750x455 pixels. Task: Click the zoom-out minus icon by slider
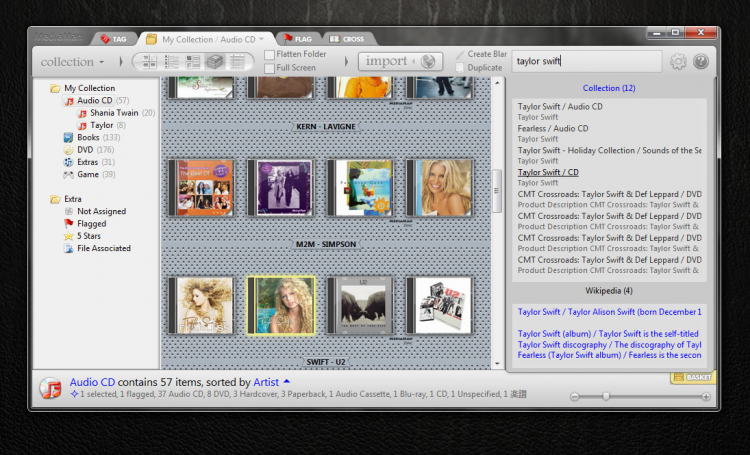tap(574, 397)
